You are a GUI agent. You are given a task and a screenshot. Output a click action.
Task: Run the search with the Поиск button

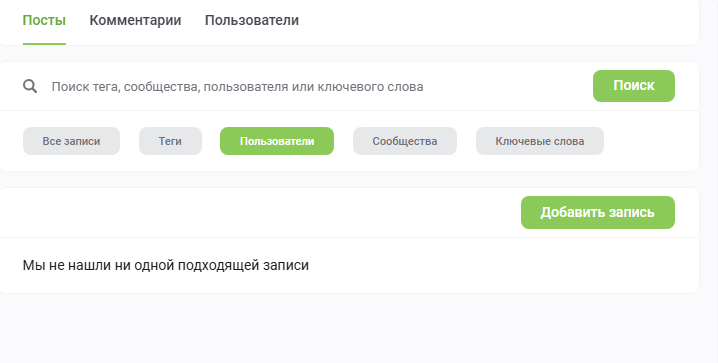634,86
